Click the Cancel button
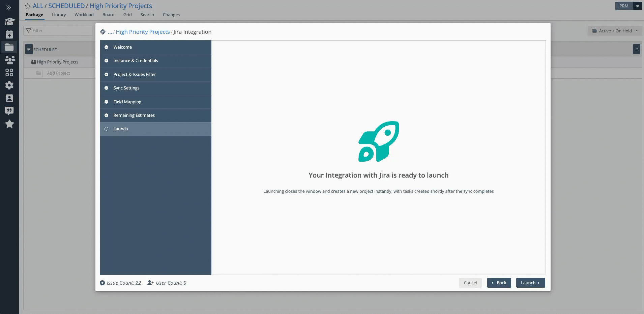Image resolution: width=644 pixels, height=314 pixels. point(470,283)
